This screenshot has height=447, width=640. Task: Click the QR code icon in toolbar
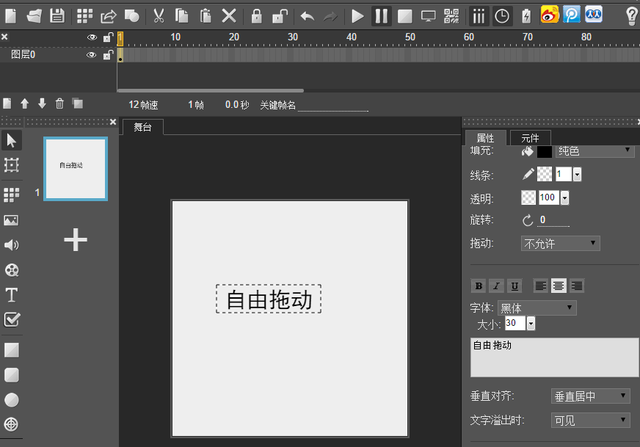click(x=452, y=15)
